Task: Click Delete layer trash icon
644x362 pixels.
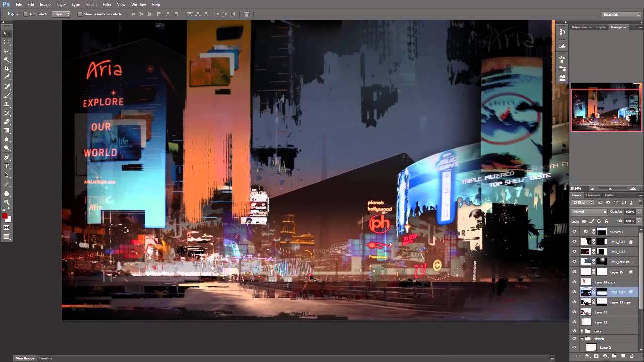Action: tap(632, 356)
